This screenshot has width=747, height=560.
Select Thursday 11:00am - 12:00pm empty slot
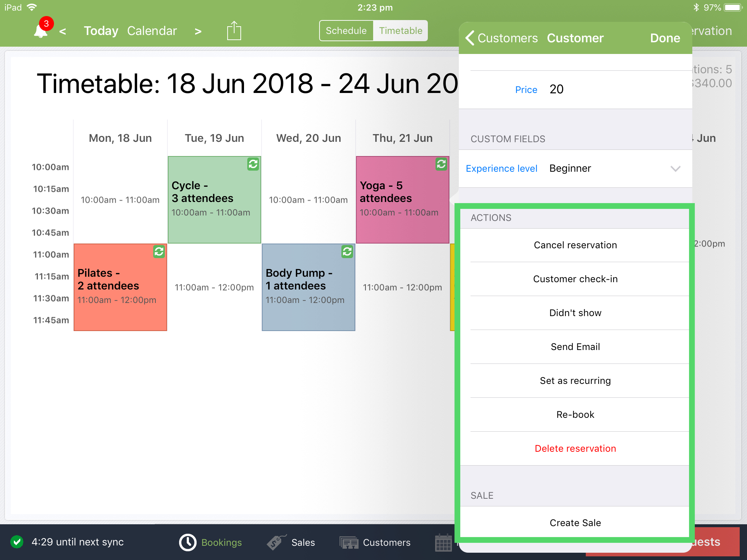(403, 287)
